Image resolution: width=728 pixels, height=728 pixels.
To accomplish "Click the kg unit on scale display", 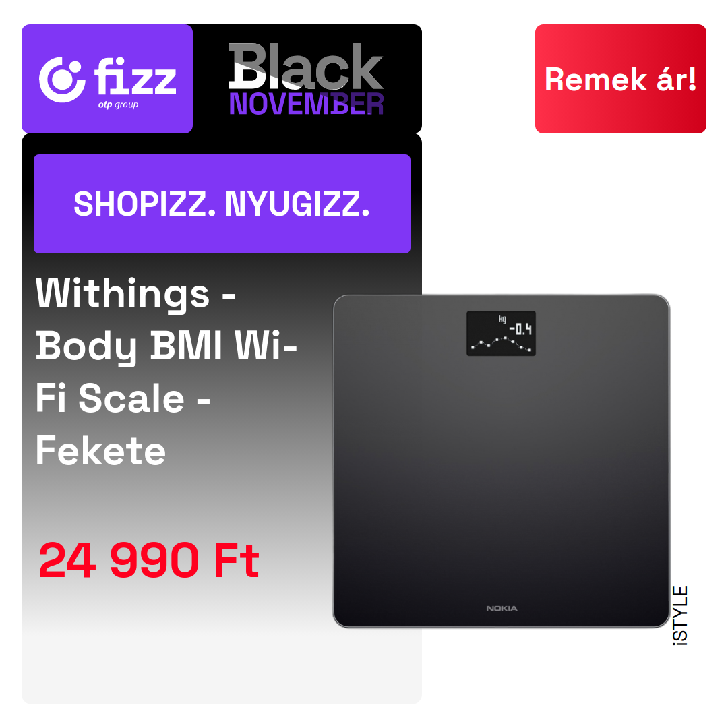I will [x=502, y=319].
